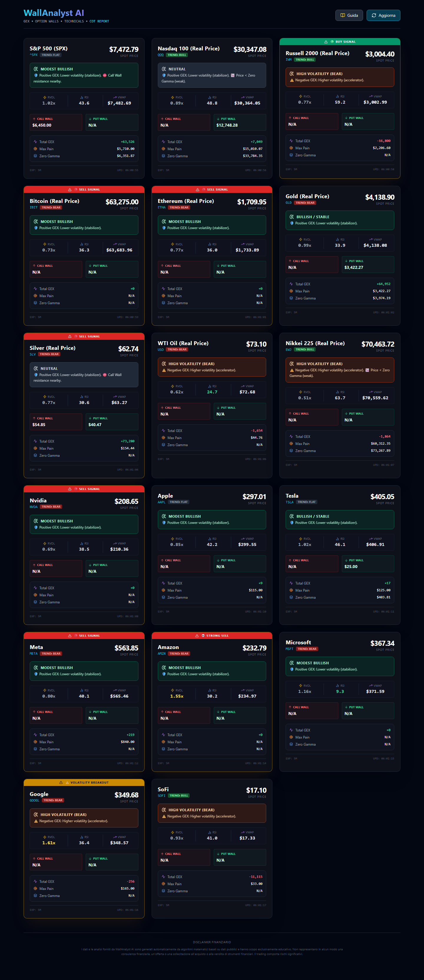Click the skull icon in Amazon STRONG SELL banner
The image size is (424, 980).
[203, 636]
